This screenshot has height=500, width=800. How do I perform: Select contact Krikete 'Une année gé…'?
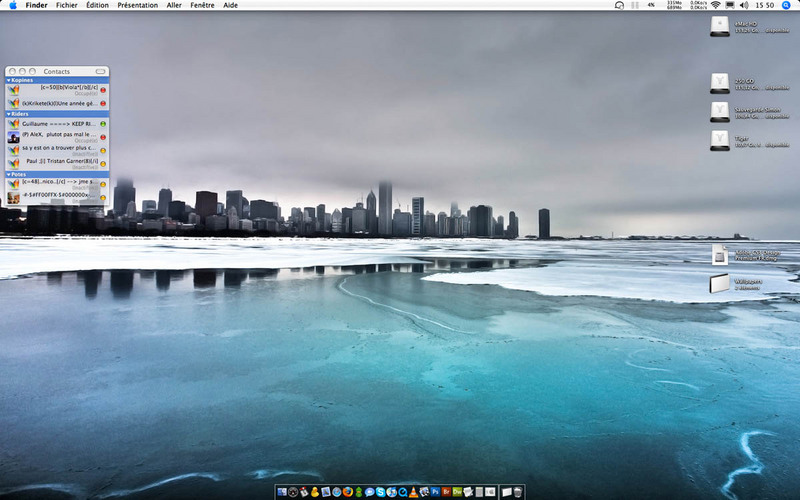[x=57, y=104]
